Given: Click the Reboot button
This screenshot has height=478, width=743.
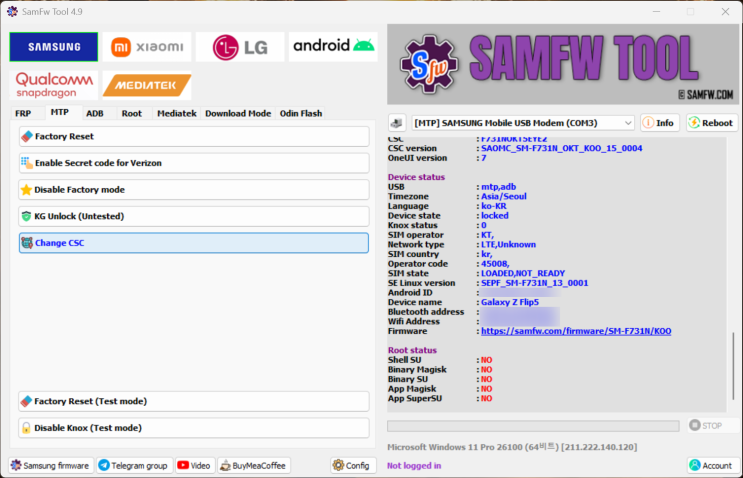Looking at the screenshot, I should coord(711,123).
